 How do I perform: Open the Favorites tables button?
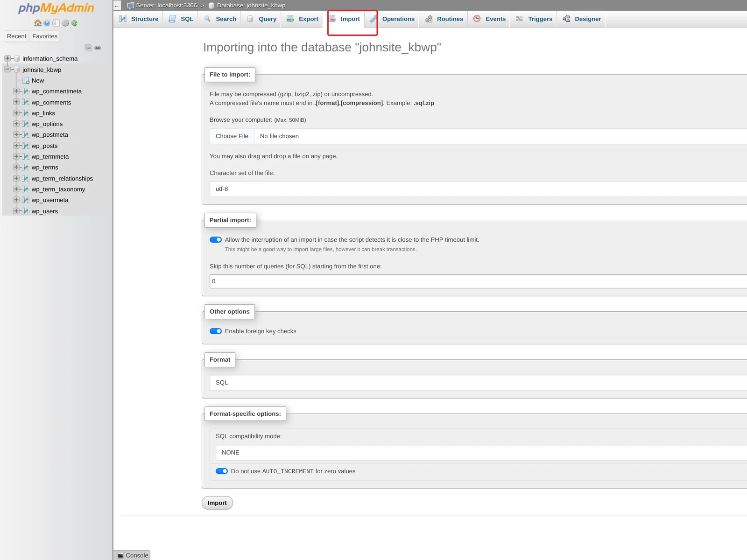click(45, 36)
